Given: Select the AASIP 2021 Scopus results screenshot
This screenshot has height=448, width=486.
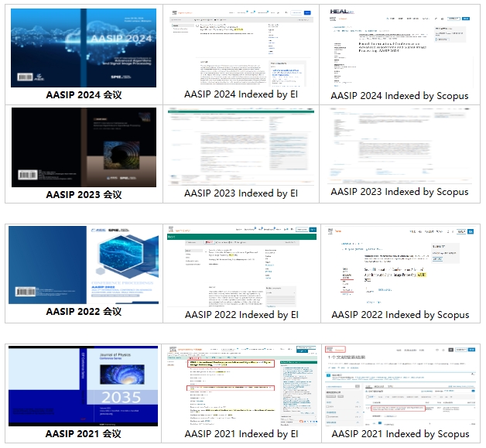Looking at the screenshot, I should click(x=399, y=385).
